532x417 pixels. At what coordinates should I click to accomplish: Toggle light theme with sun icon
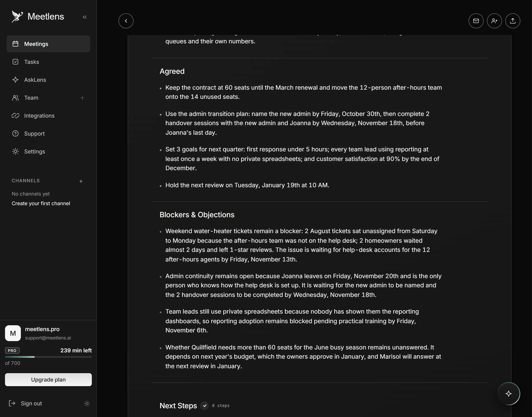[x=87, y=403]
